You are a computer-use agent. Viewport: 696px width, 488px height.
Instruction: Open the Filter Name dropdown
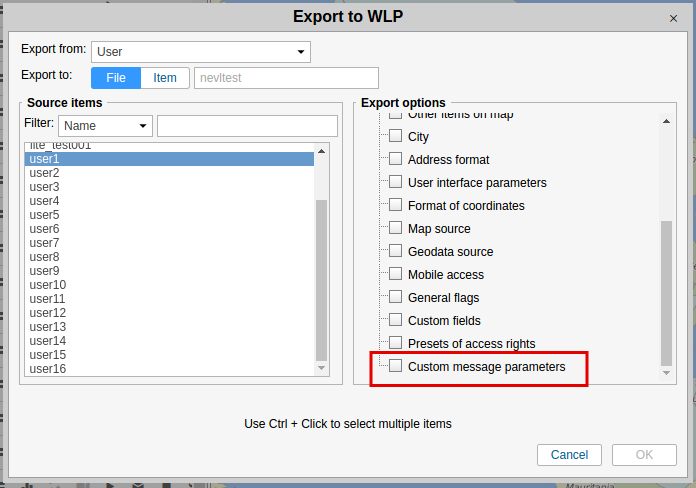(x=104, y=126)
